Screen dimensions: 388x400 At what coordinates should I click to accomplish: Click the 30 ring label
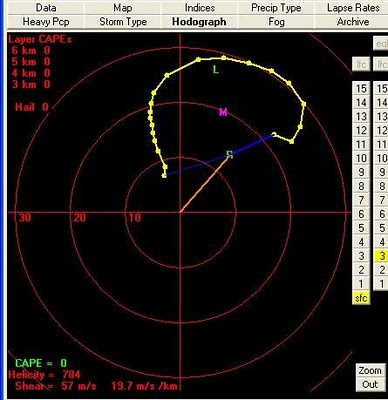(25, 218)
